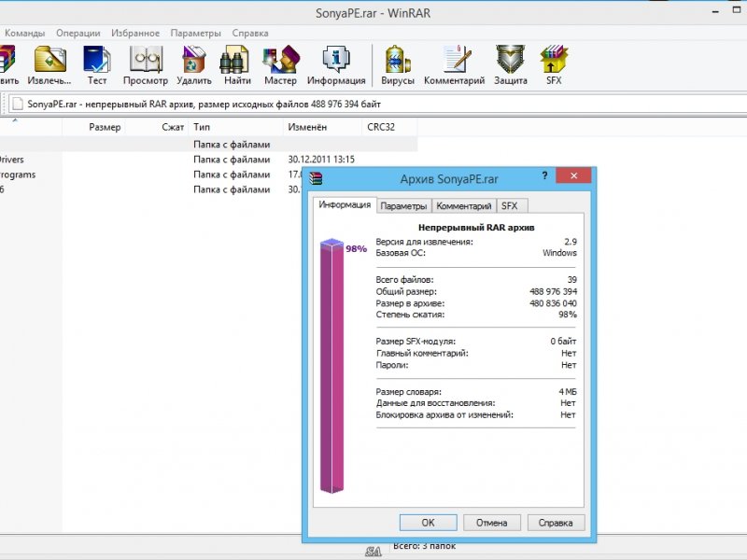The height and width of the screenshot is (560, 747).
Task: Open the Команды menu
Action: click(25, 33)
